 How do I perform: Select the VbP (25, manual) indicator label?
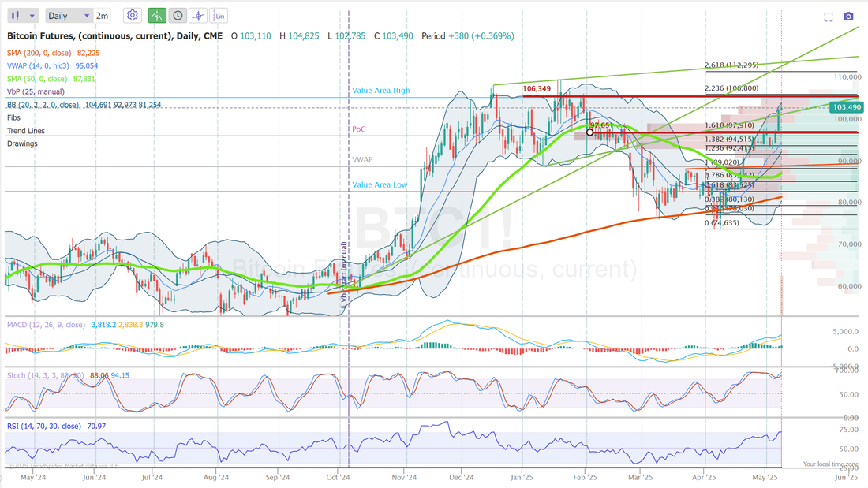(36, 92)
